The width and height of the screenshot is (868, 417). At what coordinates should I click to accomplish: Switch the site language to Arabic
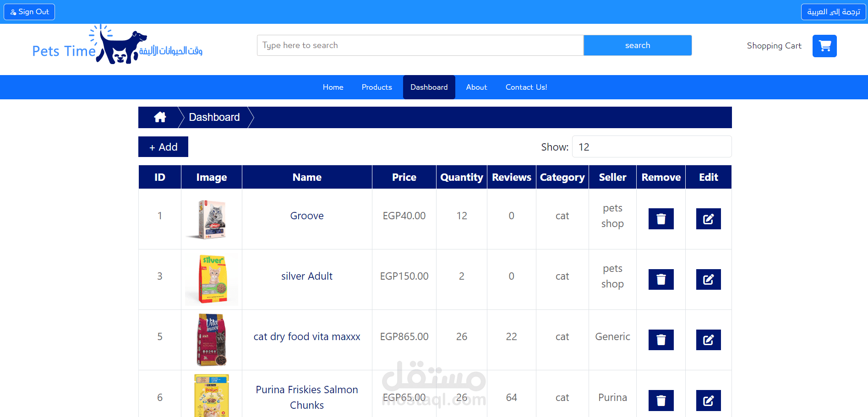click(x=833, y=12)
